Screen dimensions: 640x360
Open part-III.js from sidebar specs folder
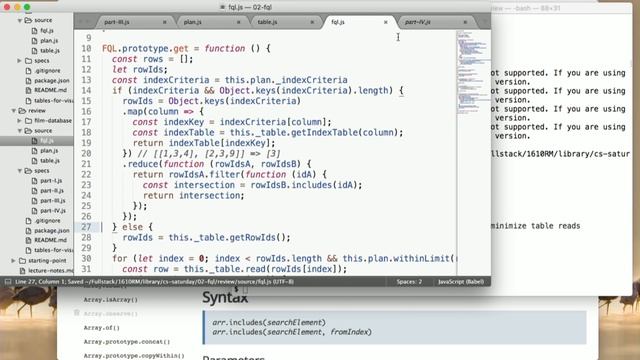(53, 200)
